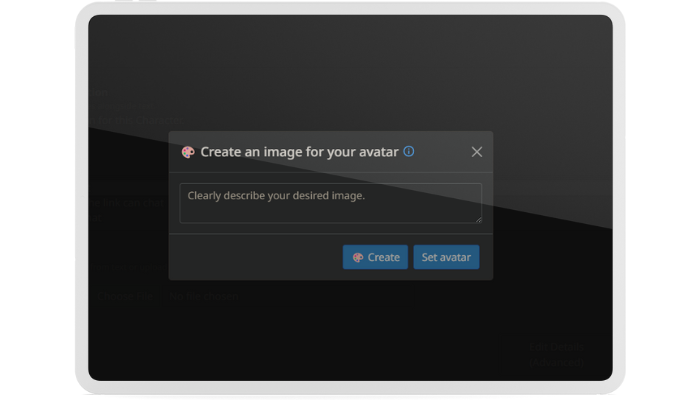700x400 pixels.
Task: Click the 'Create an image for your avatar' title
Action: 299,152
